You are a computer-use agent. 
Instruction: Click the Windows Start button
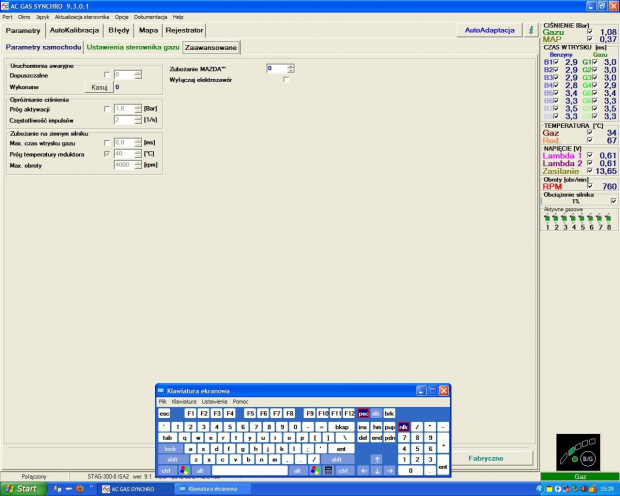21,489
